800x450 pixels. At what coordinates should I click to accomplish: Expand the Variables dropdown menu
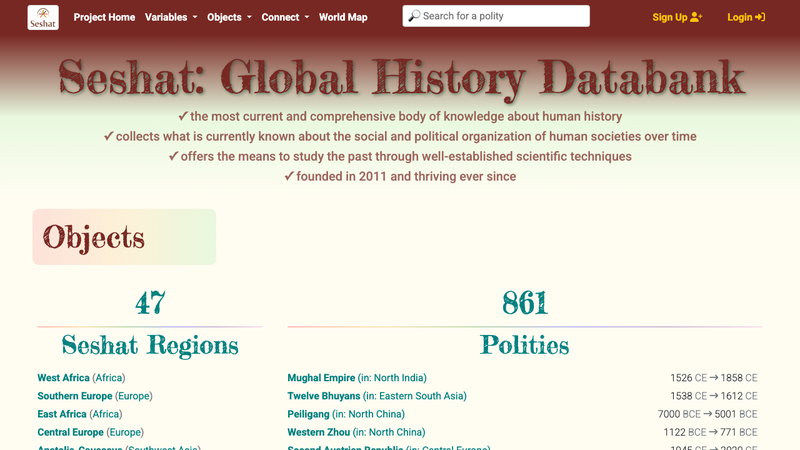click(171, 17)
